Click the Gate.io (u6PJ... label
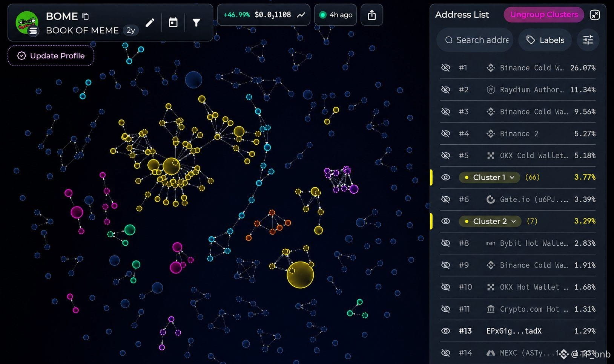This screenshot has height=364, width=614. pos(534,199)
